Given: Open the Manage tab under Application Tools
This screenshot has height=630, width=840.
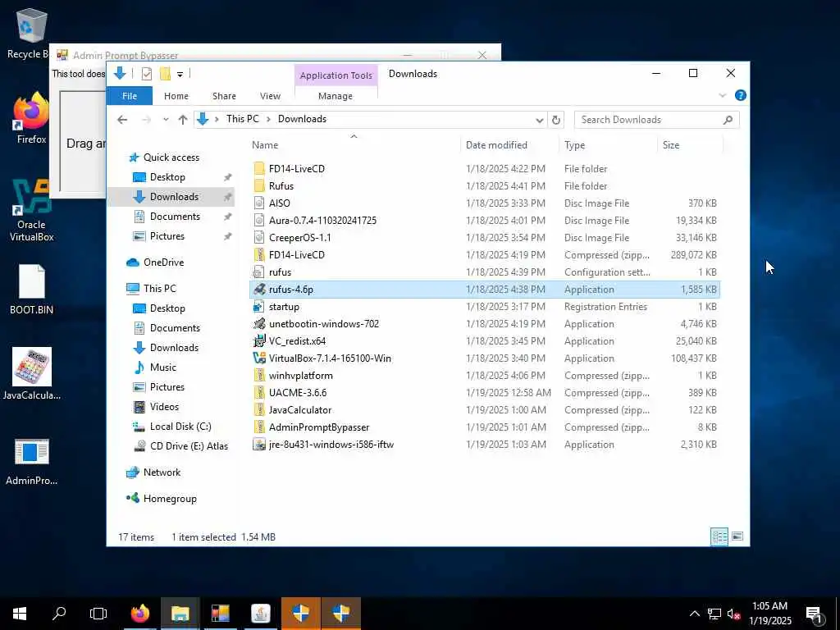Looking at the screenshot, I should 336,96.
